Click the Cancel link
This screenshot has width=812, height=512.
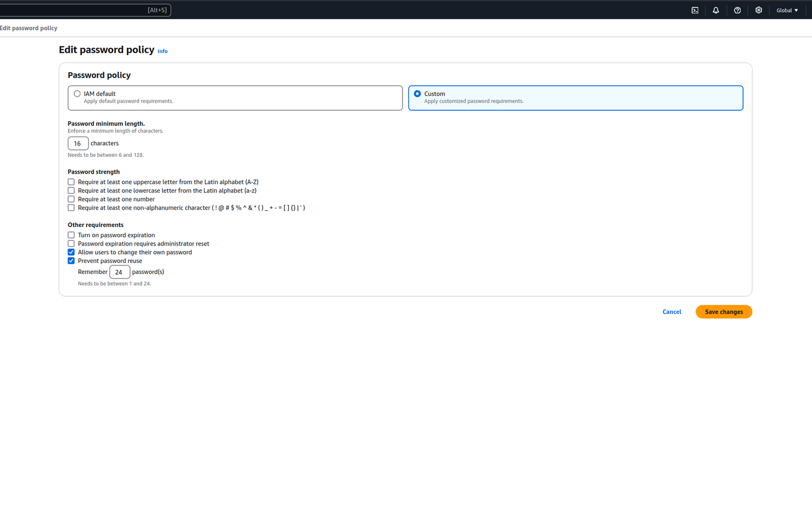point(672,312)
